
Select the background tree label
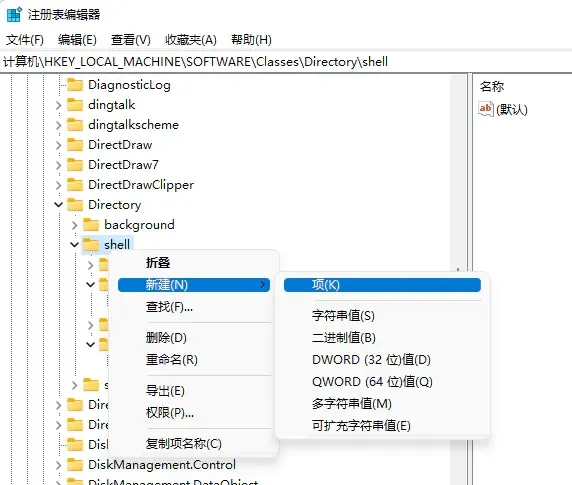pos(139,225)
